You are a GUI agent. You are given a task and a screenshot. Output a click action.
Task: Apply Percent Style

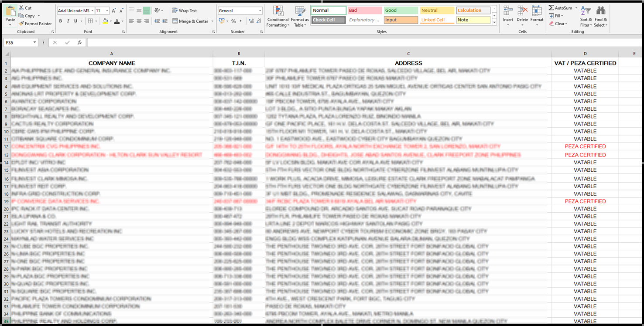click(x=233, y=21)
